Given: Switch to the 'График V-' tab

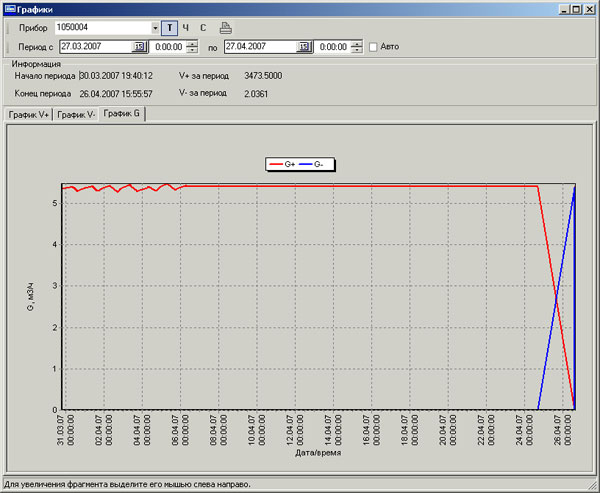Looking at the screenshot, I should (x=76, y=115).
